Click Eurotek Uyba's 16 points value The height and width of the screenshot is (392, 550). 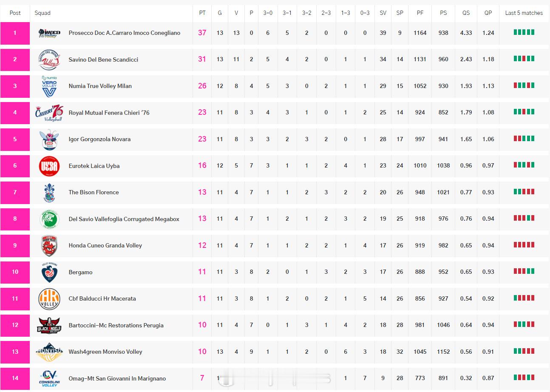coord(202,166)
